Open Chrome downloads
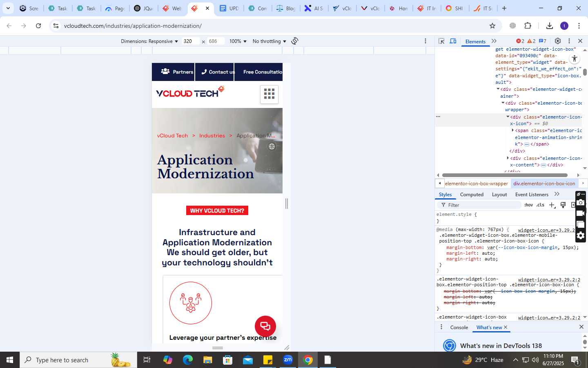The height and width of the screenshot is (368, 588). point(550,26)
